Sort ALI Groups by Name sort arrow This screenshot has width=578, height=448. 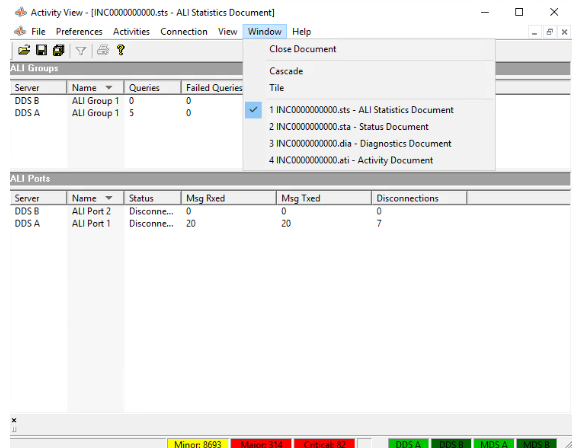pos(108,88)
